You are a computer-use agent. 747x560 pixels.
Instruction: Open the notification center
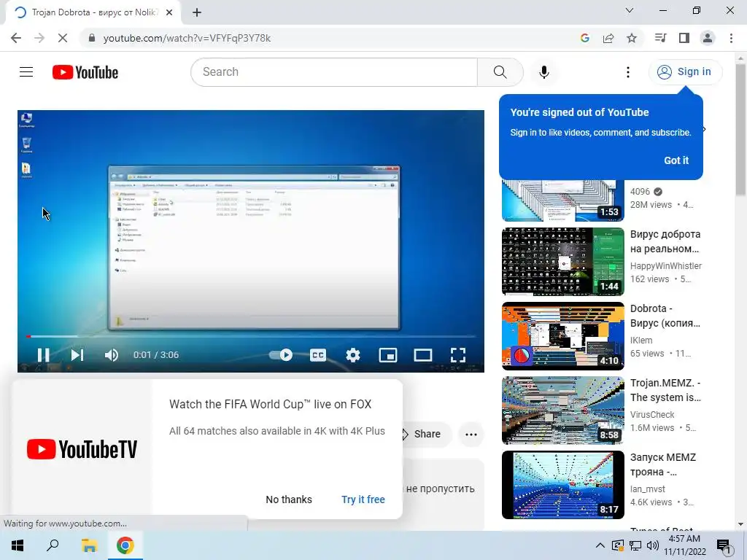tap(724, 545)
